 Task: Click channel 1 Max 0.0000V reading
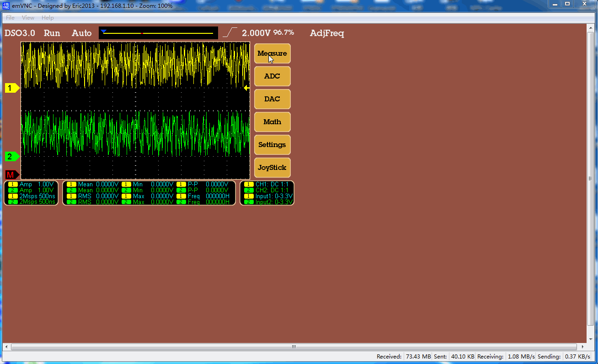click(148, 196)
